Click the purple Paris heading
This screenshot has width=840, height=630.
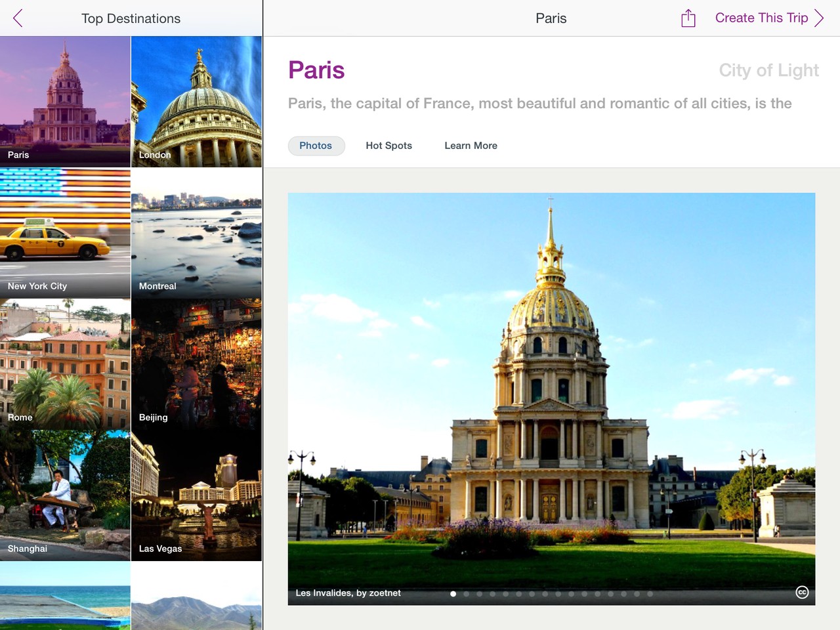pos(316,70)
